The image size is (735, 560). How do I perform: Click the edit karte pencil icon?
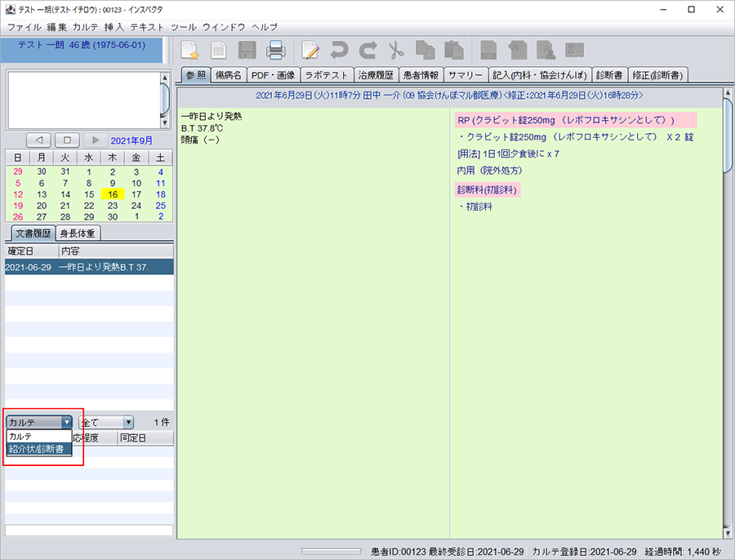(310, 50)
